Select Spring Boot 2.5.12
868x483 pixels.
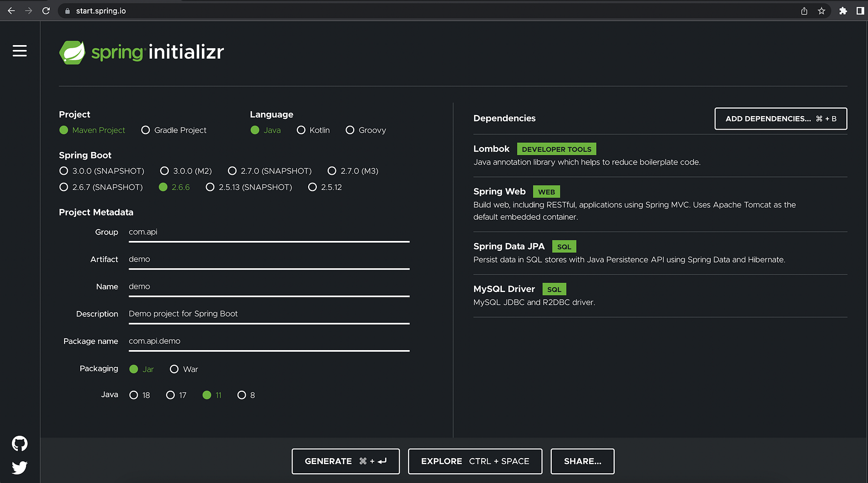325,187
